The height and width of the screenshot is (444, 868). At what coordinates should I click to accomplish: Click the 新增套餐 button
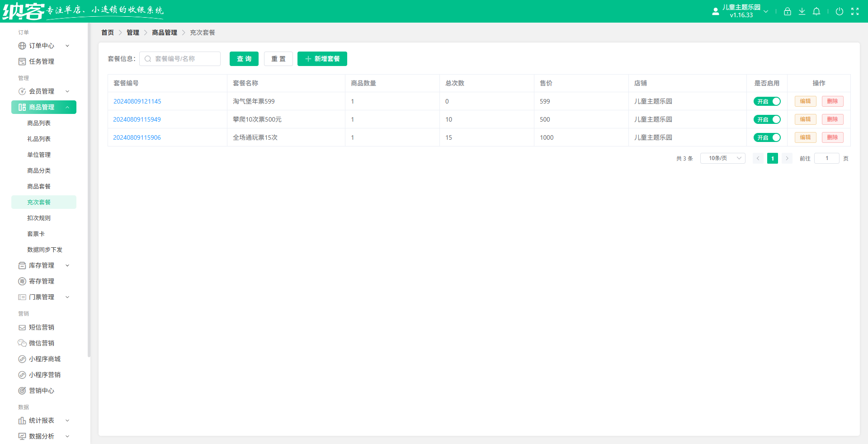click(x=322, y=59)
